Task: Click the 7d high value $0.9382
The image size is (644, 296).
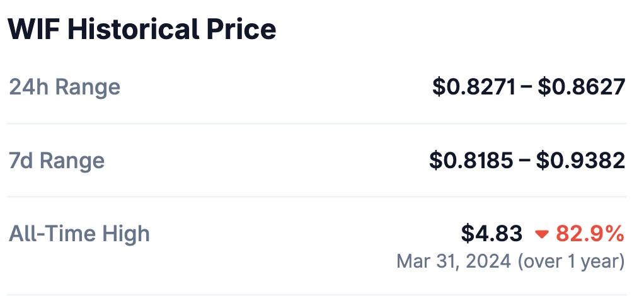Action: point(580,161)
